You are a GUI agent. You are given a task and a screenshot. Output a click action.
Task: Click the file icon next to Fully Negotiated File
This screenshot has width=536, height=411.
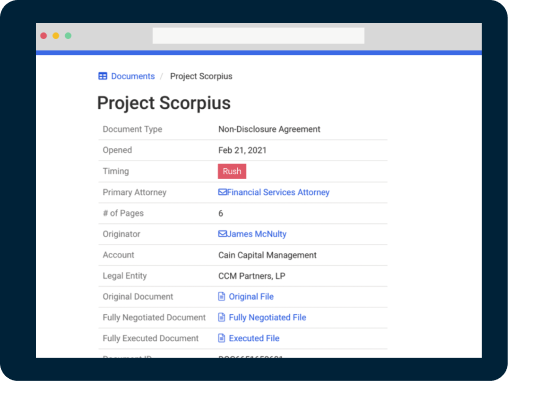[222, 317]
